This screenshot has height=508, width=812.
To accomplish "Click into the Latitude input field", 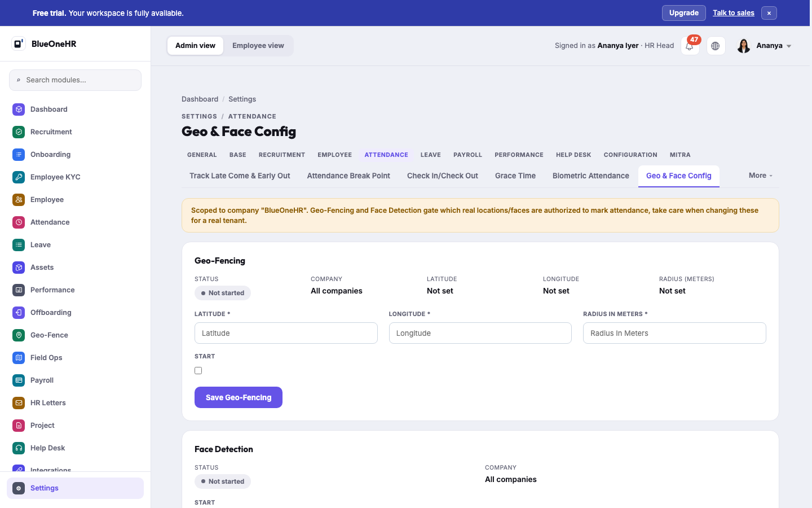I will point(286,333).
